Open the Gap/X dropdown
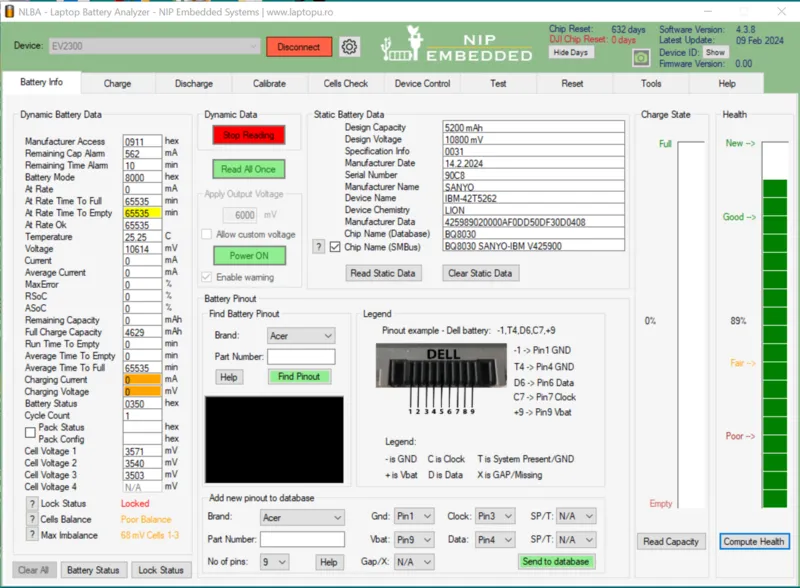The image size is (800, 588). pyautogui.click(x=414, y=562)
